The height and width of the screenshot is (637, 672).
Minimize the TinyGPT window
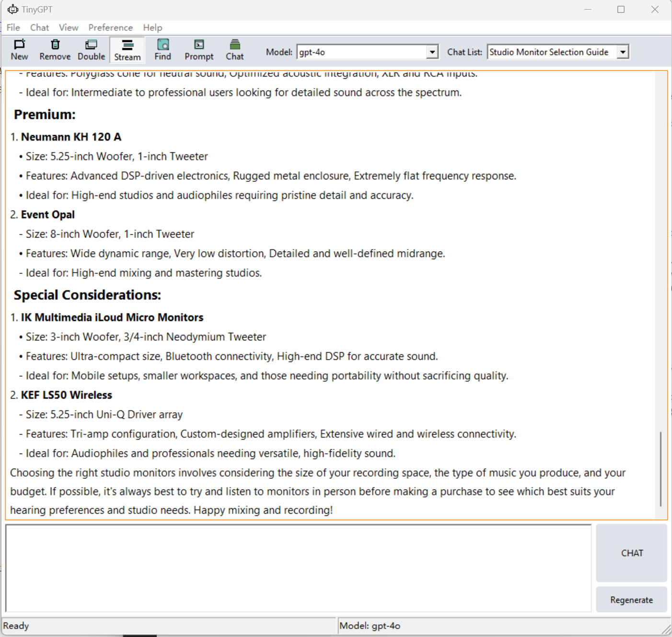[x=588, y=9]
